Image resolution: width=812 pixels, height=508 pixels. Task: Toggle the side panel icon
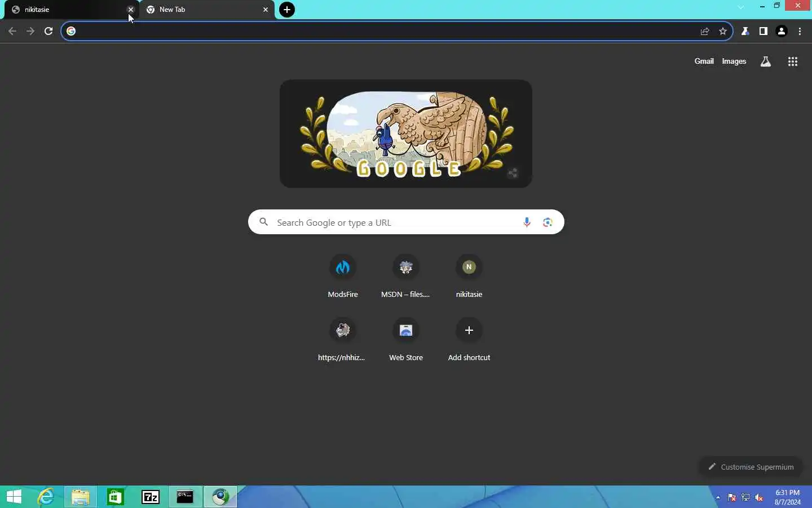pyautogui.click(x=764, y=31)
